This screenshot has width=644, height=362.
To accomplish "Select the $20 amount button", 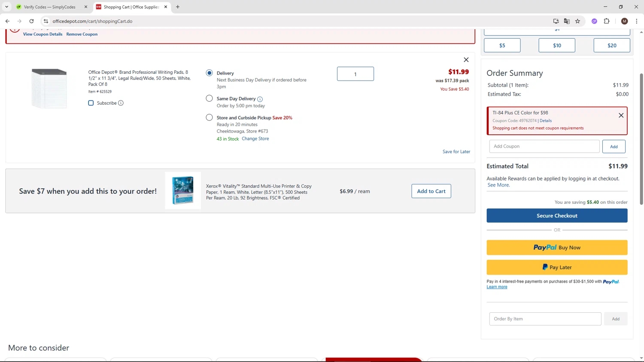I will [x=612, y=45].
